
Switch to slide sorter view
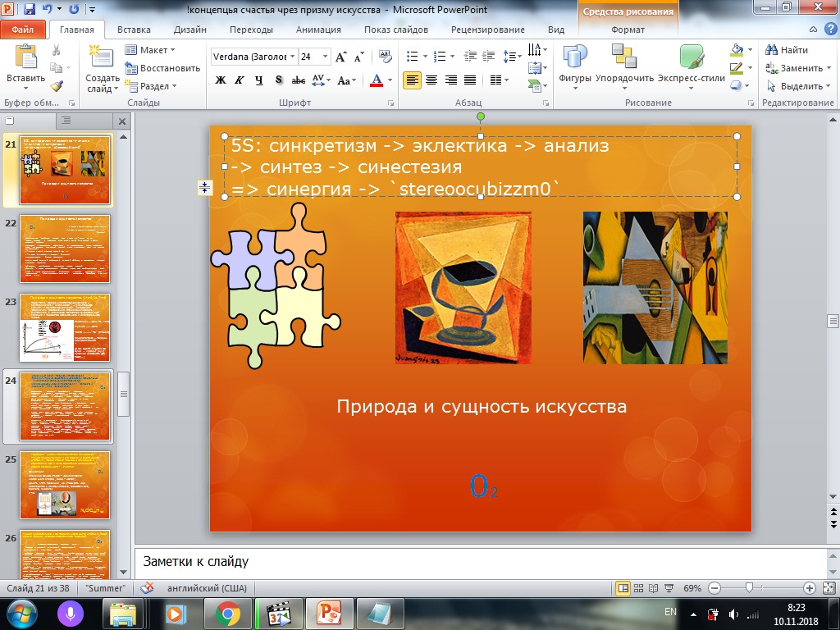pyautogui.click(x=638, y=588)
